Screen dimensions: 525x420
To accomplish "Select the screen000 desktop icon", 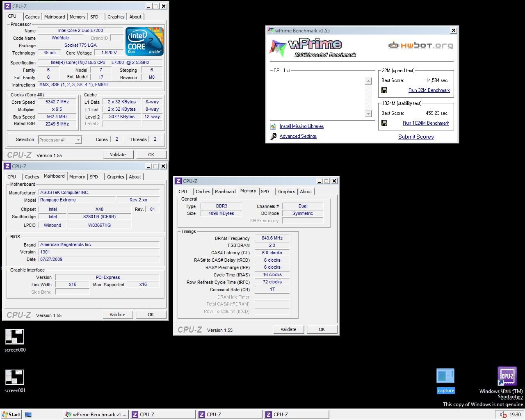I will click(x=15, y=340).
